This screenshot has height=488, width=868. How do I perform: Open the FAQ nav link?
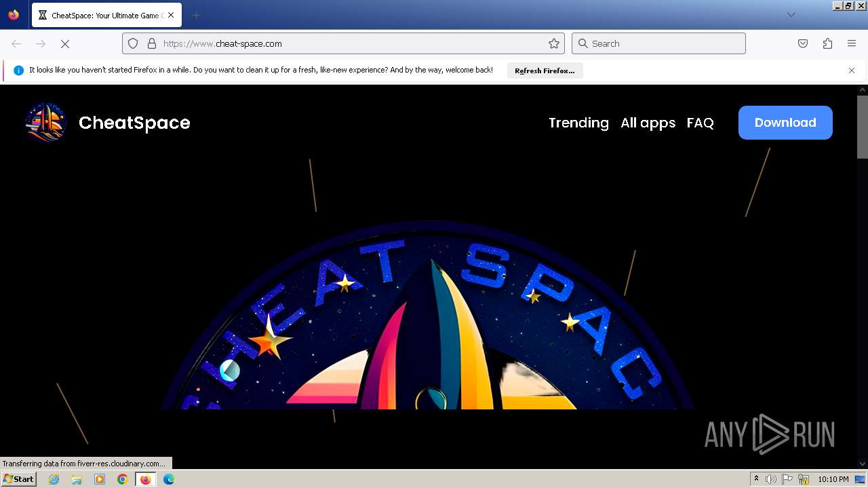(700, 123)
